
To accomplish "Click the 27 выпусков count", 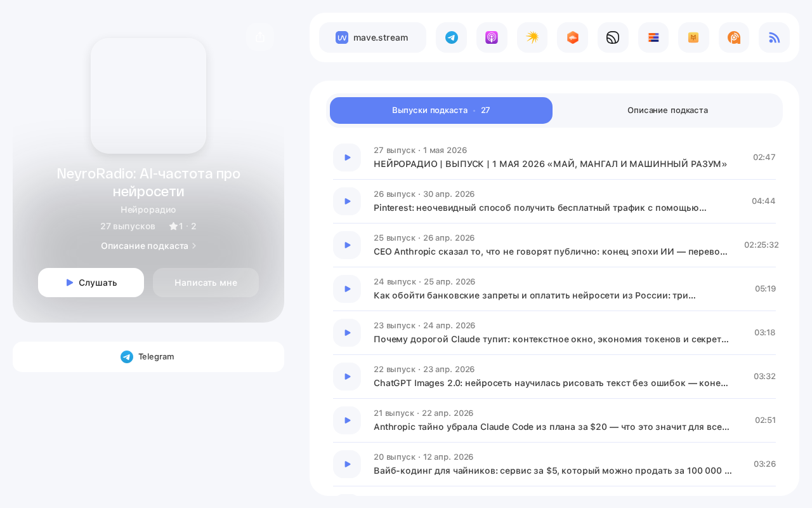I will [x=128, y=226].
